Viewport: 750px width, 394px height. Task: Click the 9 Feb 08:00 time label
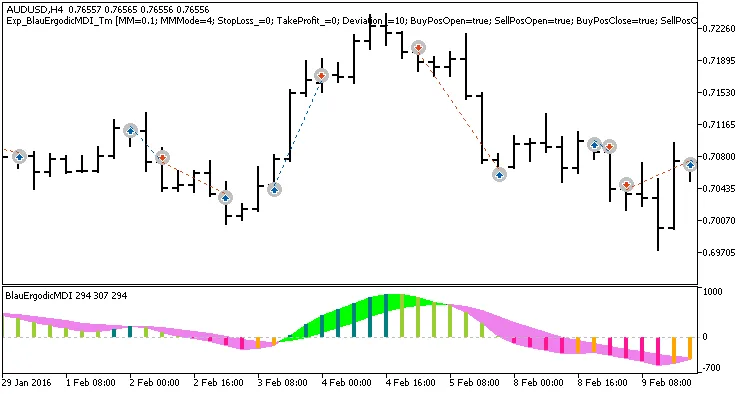pos(667,383)
